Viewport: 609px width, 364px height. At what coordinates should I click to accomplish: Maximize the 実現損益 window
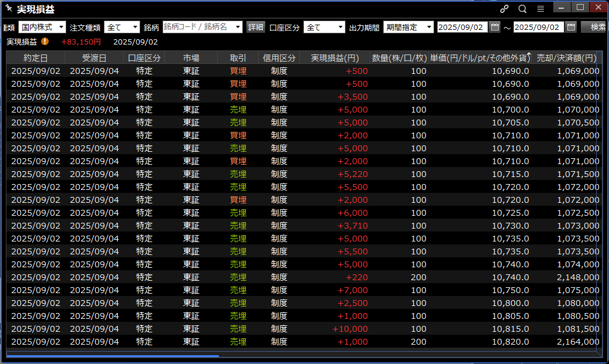[580, 8]
